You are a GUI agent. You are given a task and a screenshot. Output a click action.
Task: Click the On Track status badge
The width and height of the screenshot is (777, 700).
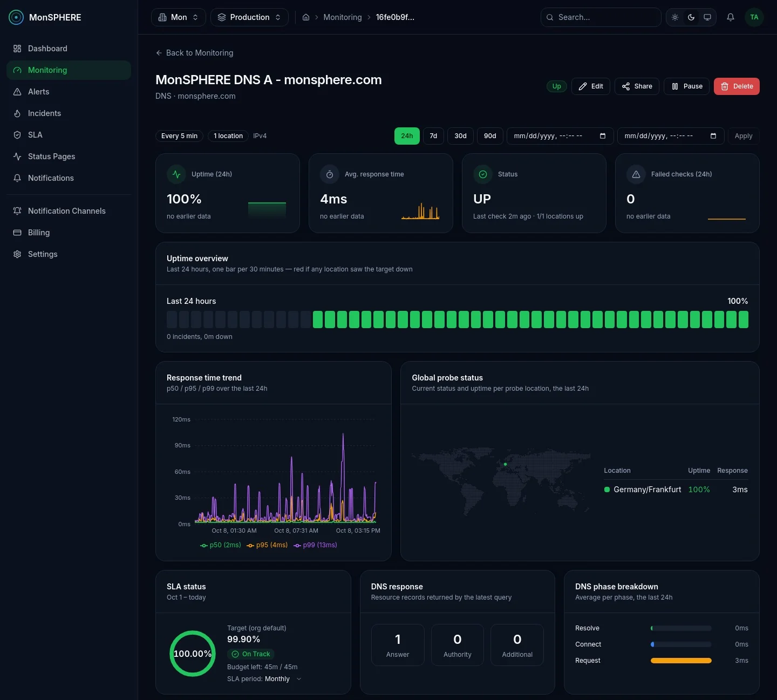251,654
